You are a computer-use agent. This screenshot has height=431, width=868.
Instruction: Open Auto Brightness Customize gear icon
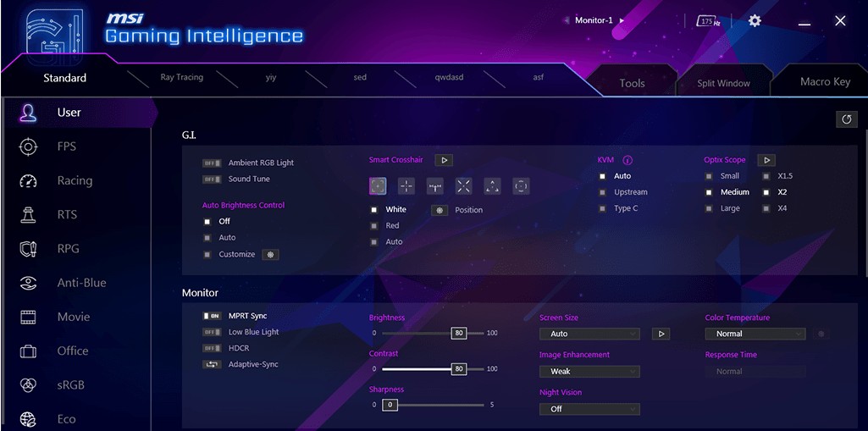270,255
